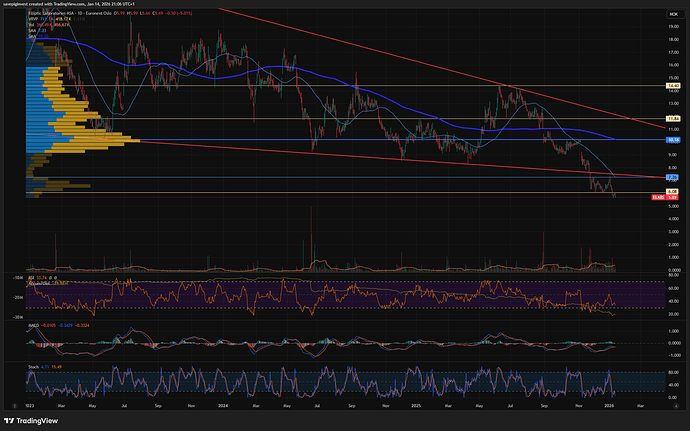Viewport: 690px width, 431px height.
Task: Click the 7.28 price label on axis
Action: click(x=673, y=177)
